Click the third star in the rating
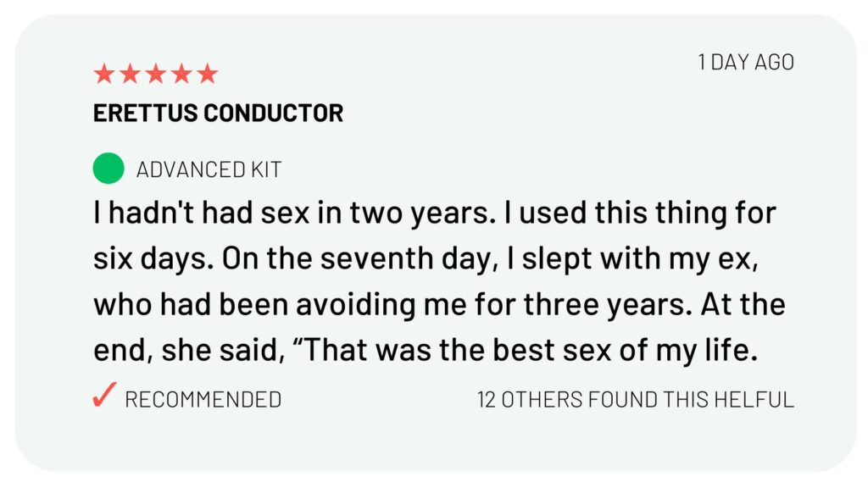The height and width of the screenshot is (488, 868). [156, 75]
